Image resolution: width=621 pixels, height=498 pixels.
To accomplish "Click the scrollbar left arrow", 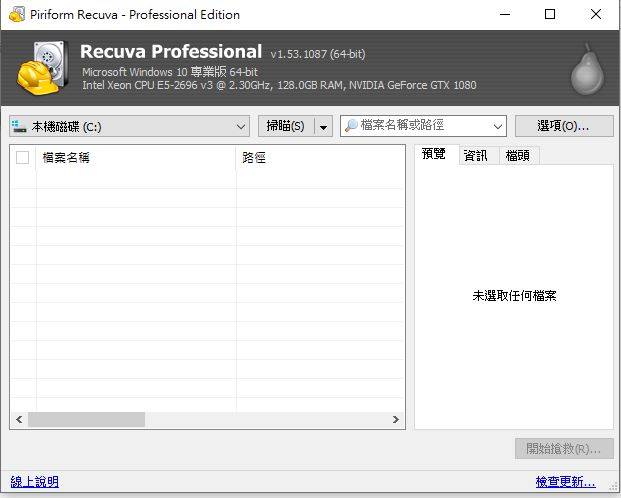I will click(19, 420).
